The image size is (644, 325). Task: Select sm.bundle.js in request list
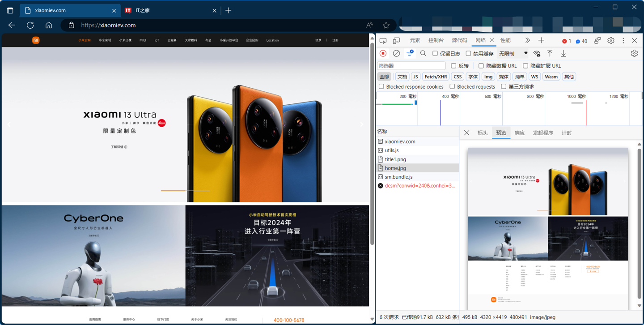coord(398,177)
